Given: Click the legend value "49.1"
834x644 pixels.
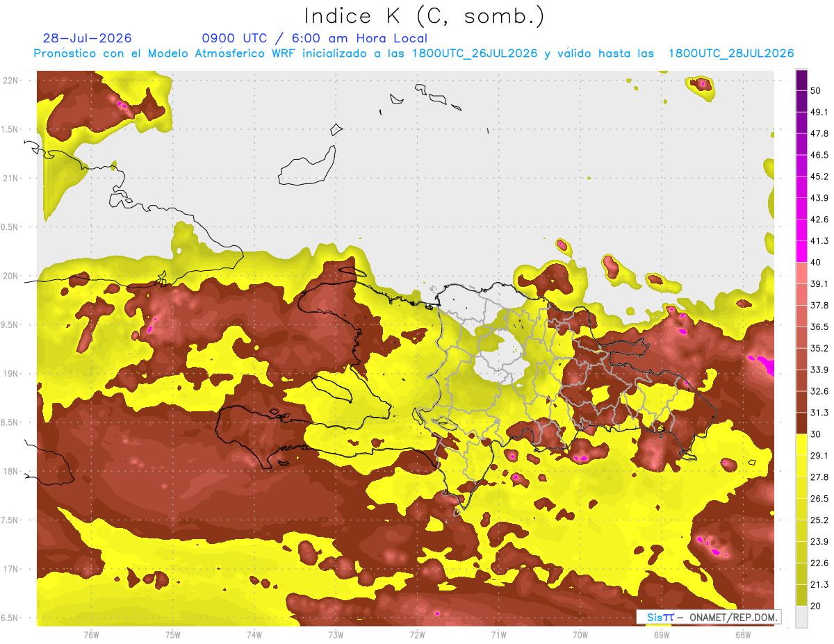Looking at the screenshot, I should click(820, 113).
